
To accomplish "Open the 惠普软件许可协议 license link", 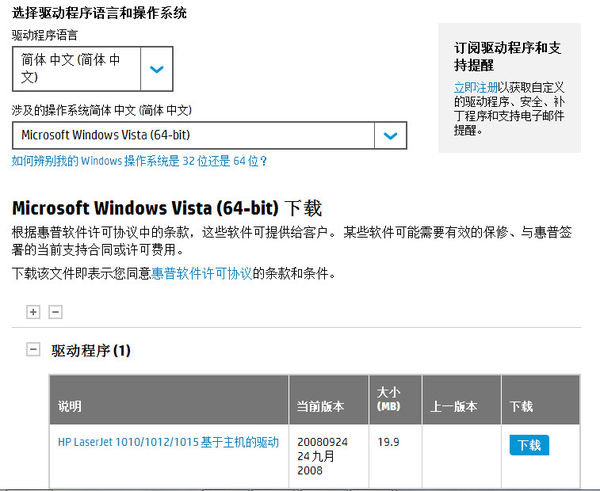I will [x=202, y=274].
